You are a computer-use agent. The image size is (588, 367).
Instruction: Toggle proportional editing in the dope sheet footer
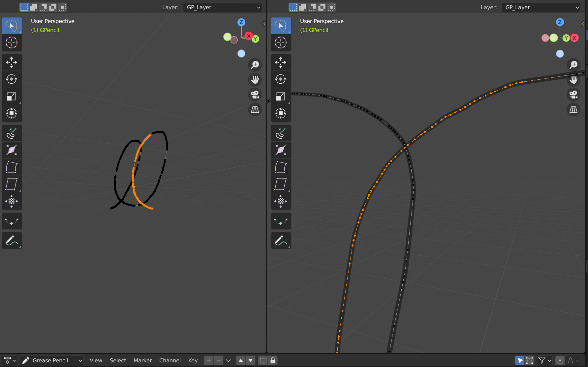[x=560, y=360]
